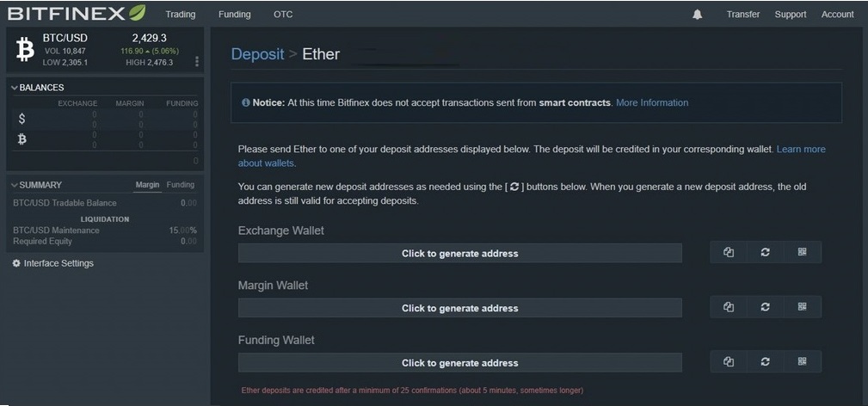Show QR code for Funding Wallet
Screen dimensions: 868x406
coord(802,361)
